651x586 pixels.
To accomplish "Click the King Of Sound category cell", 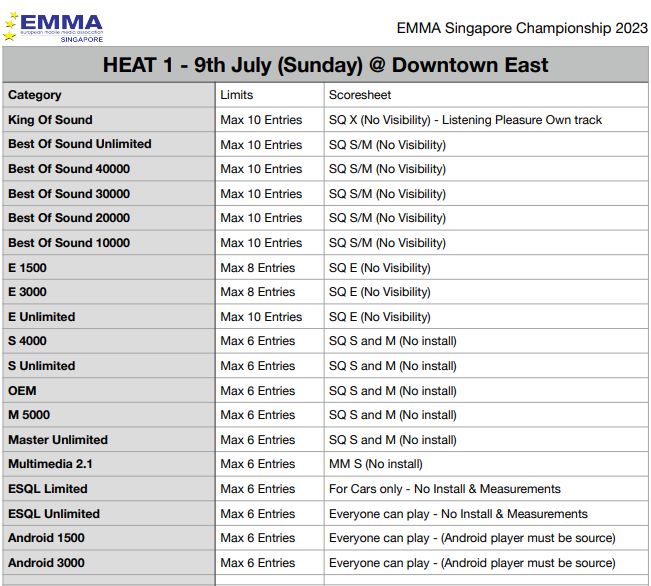I will 50,120.
